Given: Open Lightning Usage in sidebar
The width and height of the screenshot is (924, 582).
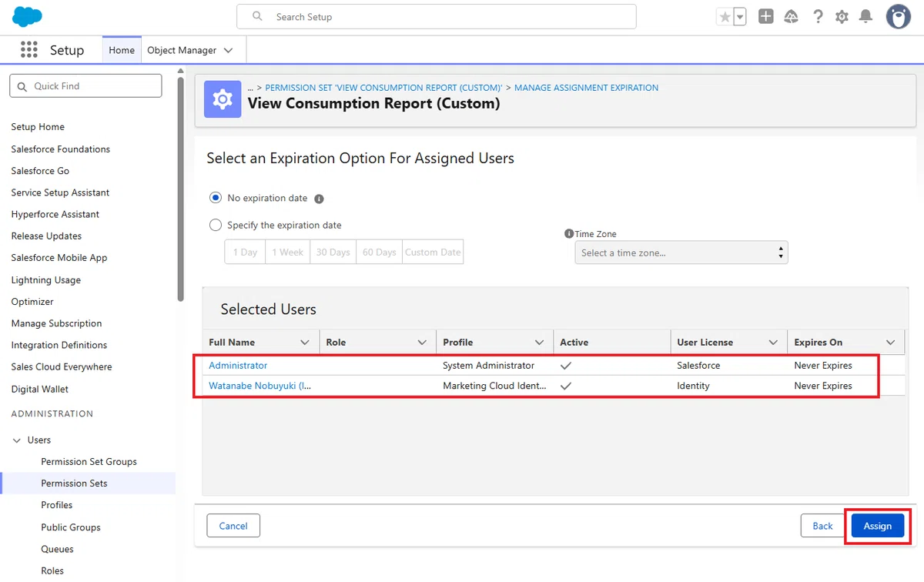Looking at the screenshot, I should coord(45,280).
